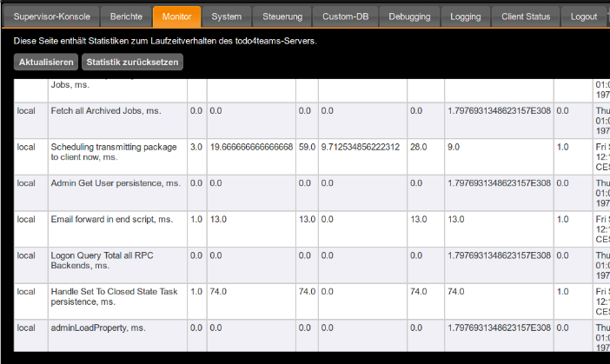Image resolution: width=610 pixels, height=364 pixels.
Task: Click value 9.712534856222312 in table
Action: [x=361, y=147]
